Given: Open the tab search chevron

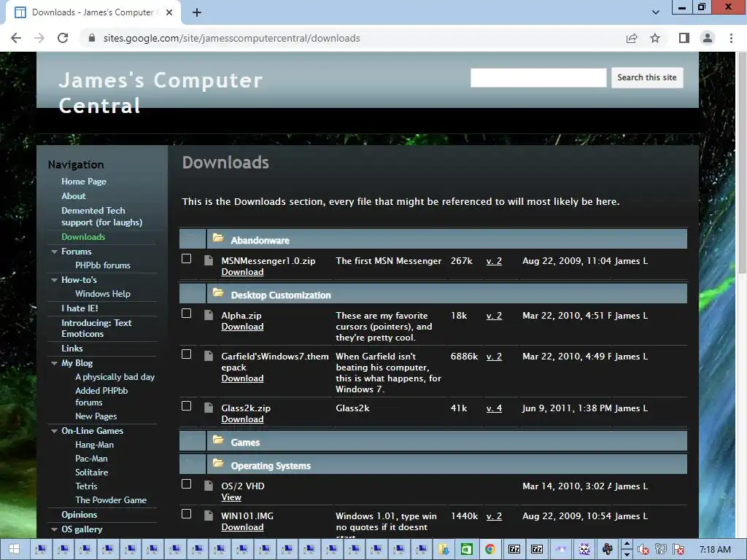Looking at the screenshot, I should tap(656, 12).
